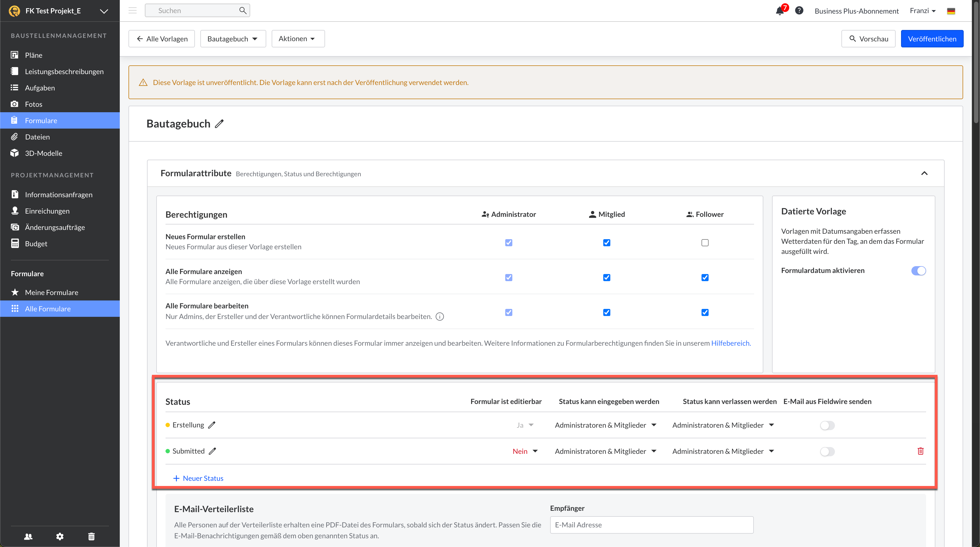Screen dimensions: 980x547
Task: Toggle Formulardatum aktivieren switch
Action: 918,271
